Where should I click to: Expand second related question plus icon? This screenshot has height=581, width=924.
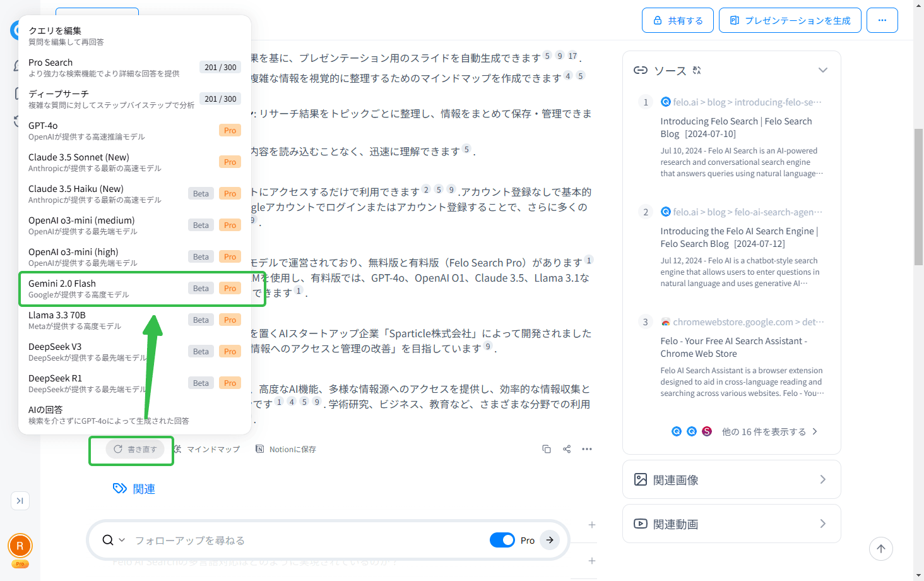pos(592,561)
